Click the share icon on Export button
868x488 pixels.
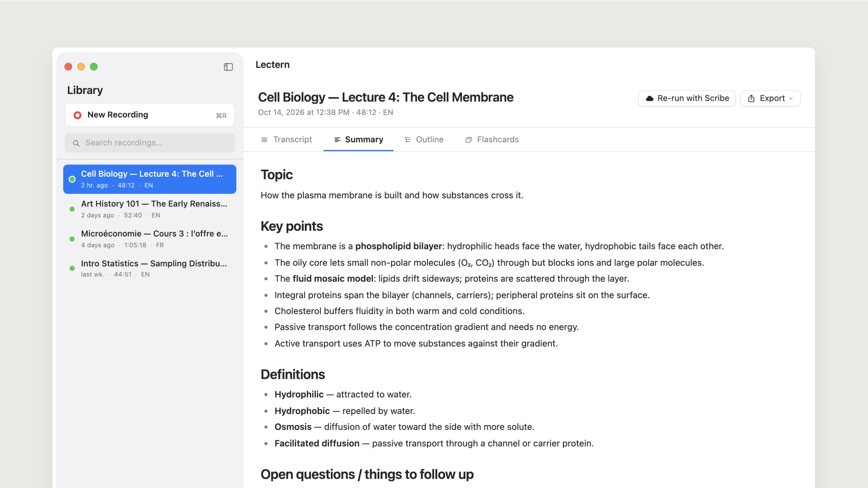point(751,98)
